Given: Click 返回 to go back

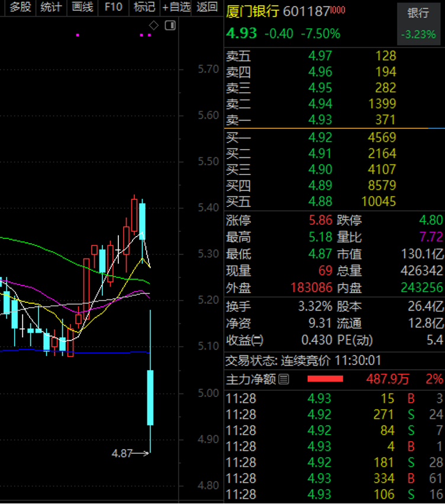Looking at the screenshot, I should (207, 7).
